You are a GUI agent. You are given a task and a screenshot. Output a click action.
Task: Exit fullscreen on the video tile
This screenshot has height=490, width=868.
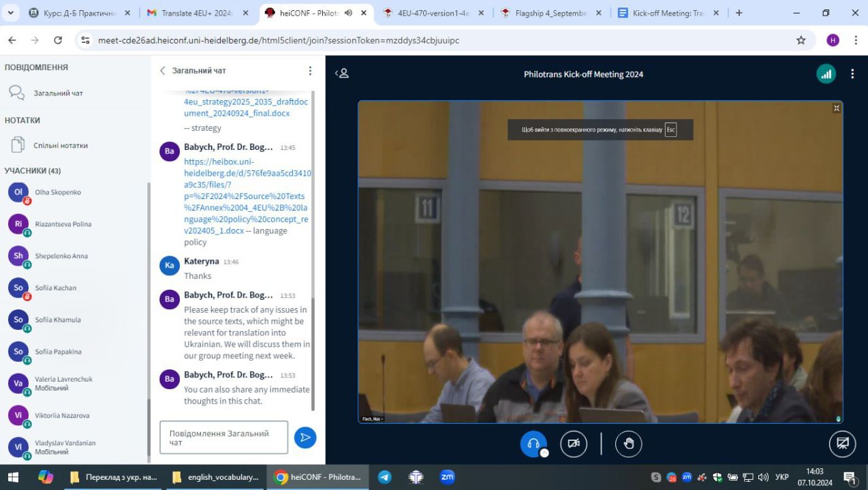point(837,108)
